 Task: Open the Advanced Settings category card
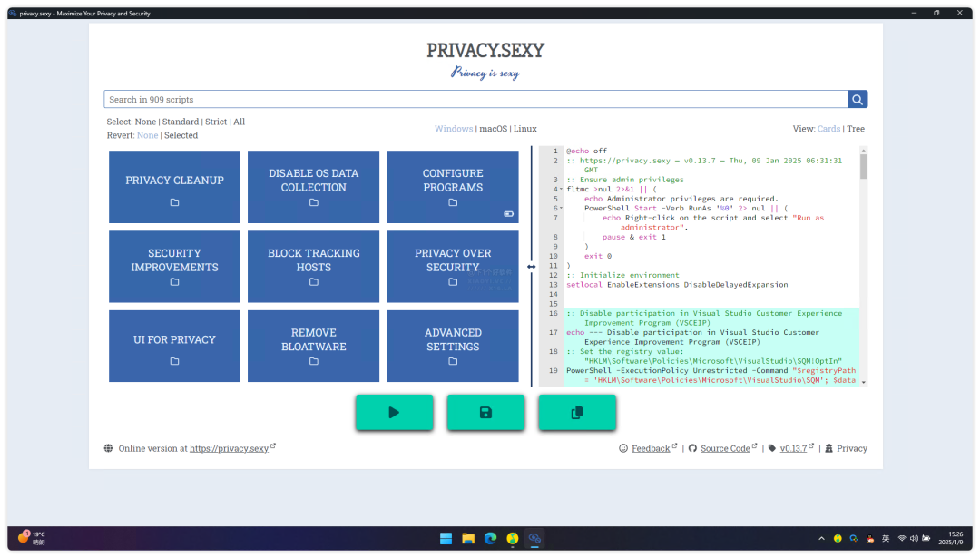pyautogui.click(x=453, y=346)
